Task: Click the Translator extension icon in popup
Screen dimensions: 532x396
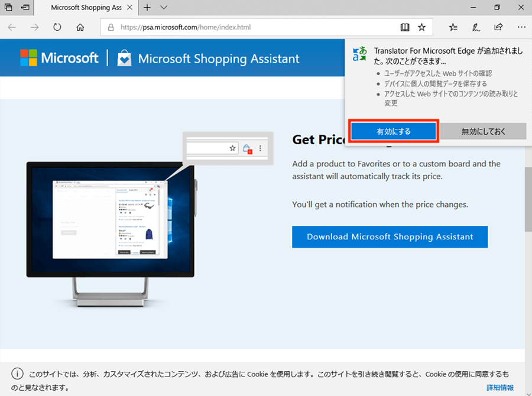Action: tap(359, 54)
